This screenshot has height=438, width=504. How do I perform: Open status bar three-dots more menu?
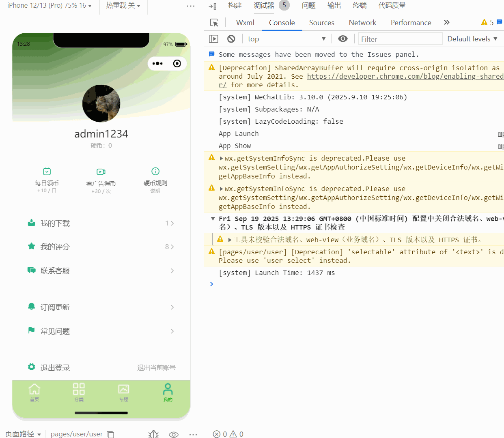[x=193, y=434]
